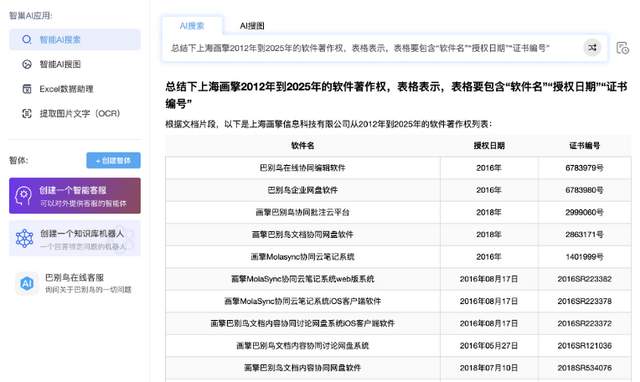This screenshot has width=640, height=382.
Task: Click the OCR scan icon
Action: pos(27,113)
